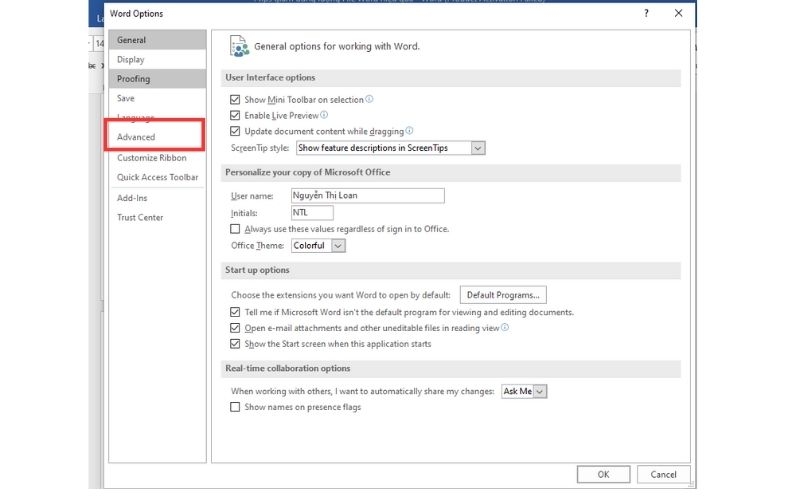
Task: Open the Quick Access Toolbar category
Action: click(x=157, y=177)
